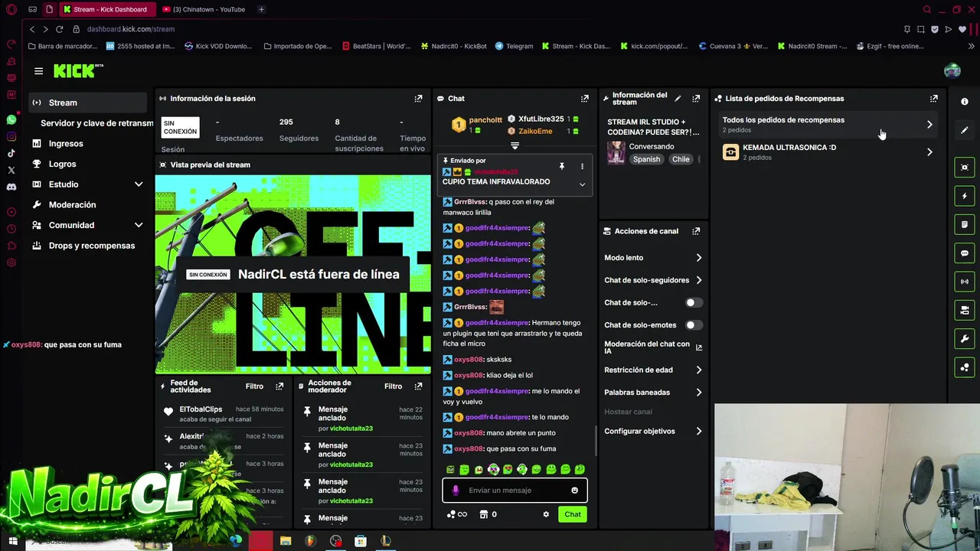980x551 pixels.
Task: Open the Windows Start menu
Action: pos(12,541)
